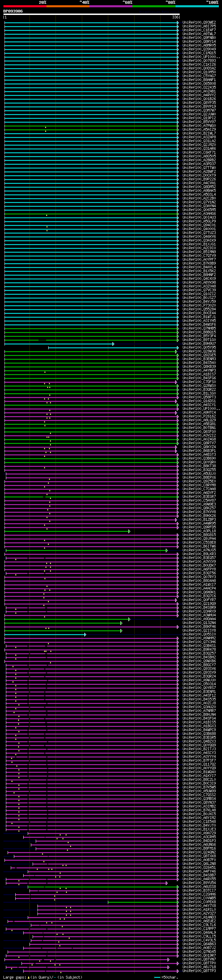Click the UniRef100_A7NJG5 label

pos(199,550)
